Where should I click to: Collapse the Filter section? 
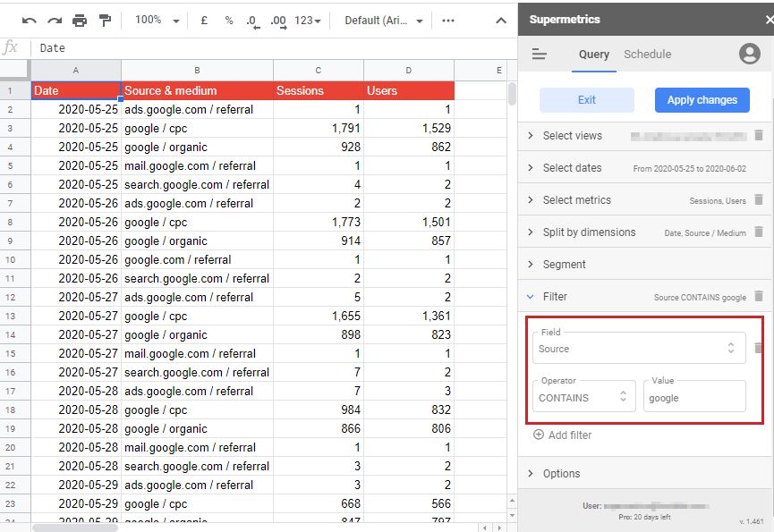click(x=555, y=297)
